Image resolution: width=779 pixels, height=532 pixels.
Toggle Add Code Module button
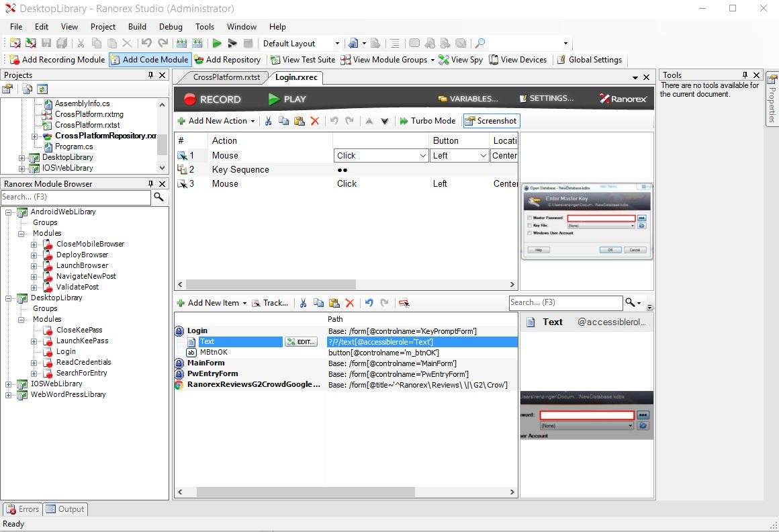click(149, 60)
